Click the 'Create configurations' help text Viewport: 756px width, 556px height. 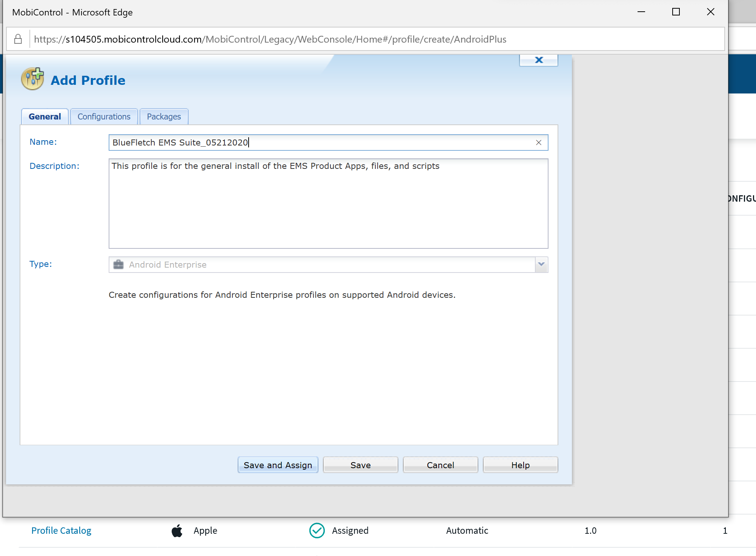tap(282, 295)
